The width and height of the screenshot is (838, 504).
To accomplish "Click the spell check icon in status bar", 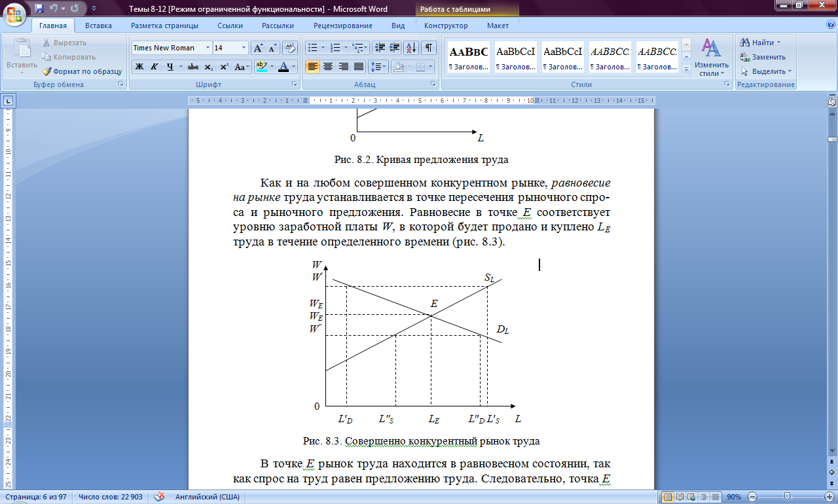I will click(158, 497).
